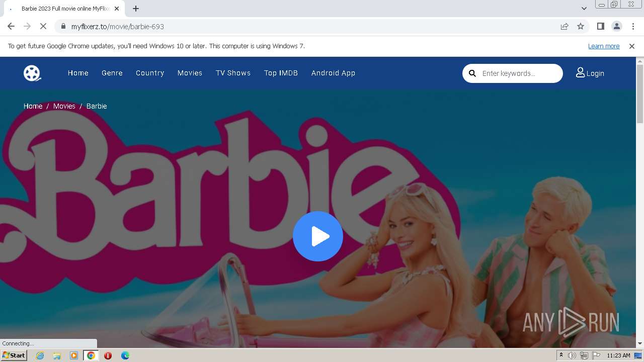Open the network tray icon
The width and height of the screenshot is (644, 362).
[x=584, y=355]
